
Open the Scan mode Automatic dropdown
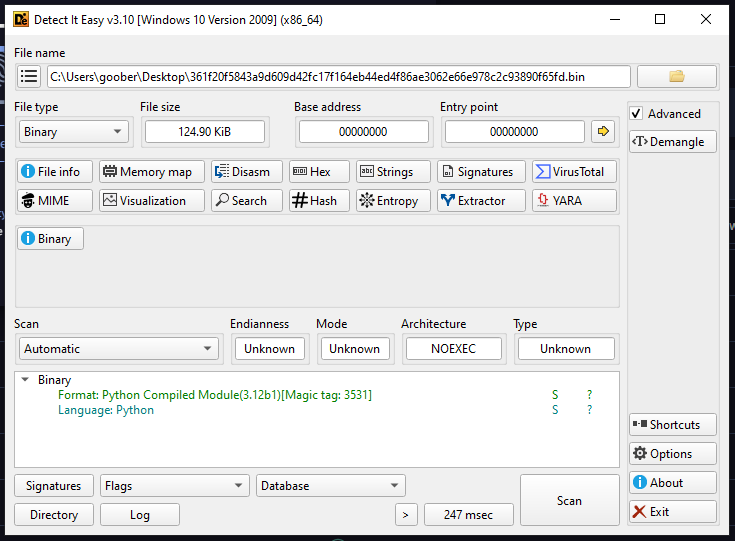click(119, 349)
